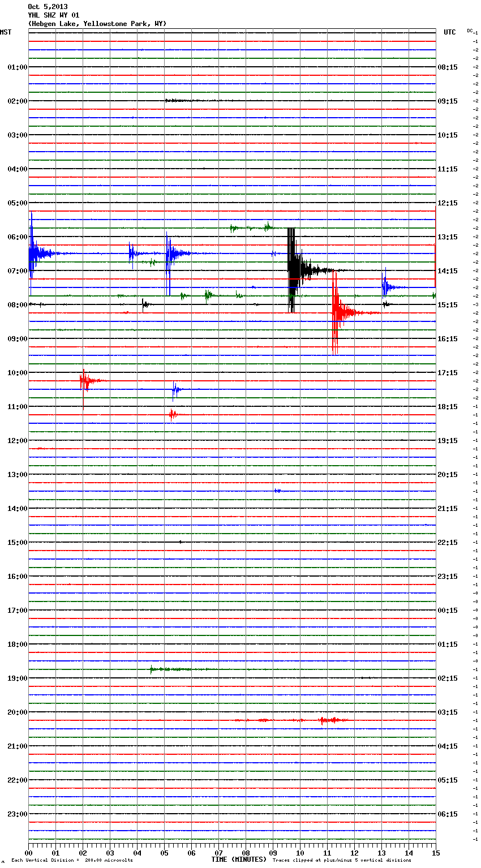The width and height of the screenshot is (481, 868).
Task: Click the date header 'Oct 5,2013'
Action: [x=48, y=7]
